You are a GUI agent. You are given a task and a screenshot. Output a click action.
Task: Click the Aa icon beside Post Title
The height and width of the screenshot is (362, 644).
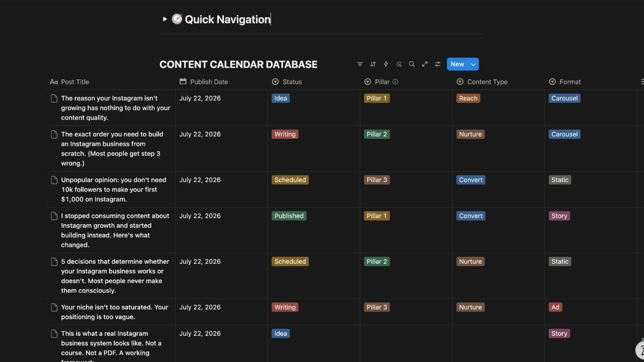[53, 81]
